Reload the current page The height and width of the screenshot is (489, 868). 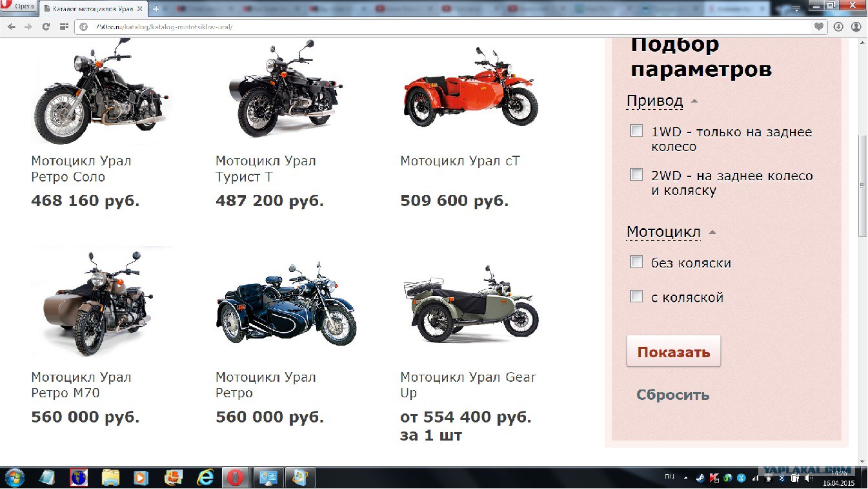46,26
